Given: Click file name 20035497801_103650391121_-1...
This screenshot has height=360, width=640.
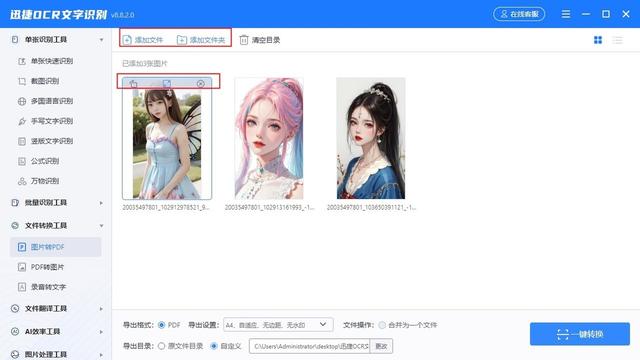Looking at the screenshot, I should pos(371,208).
